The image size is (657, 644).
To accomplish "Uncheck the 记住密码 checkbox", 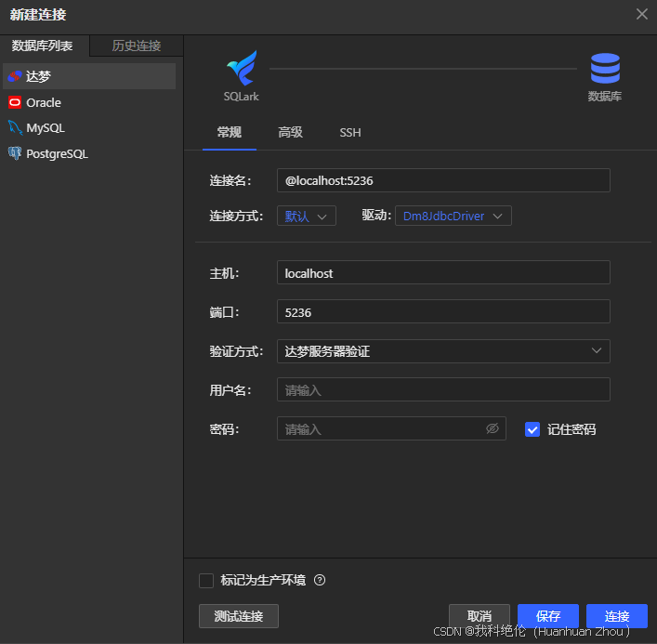I will click(532, 429).
